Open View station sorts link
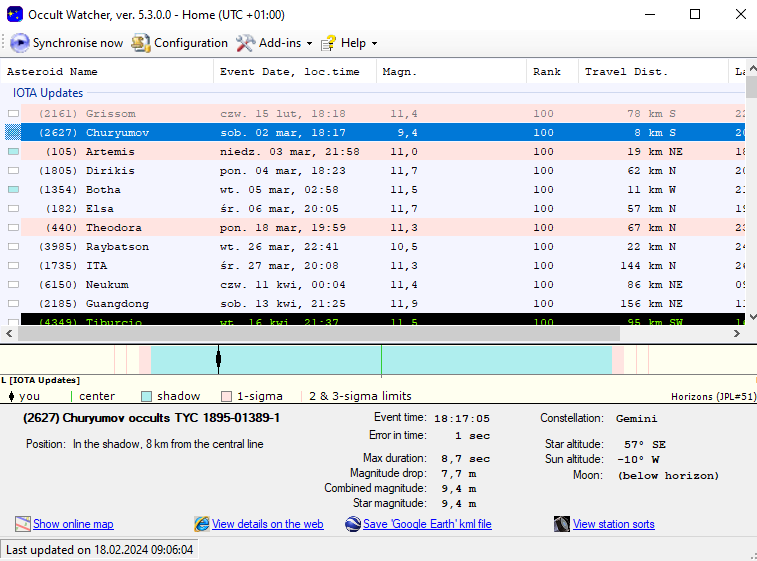This screenshot has width=757, height=561. (614, 524)
